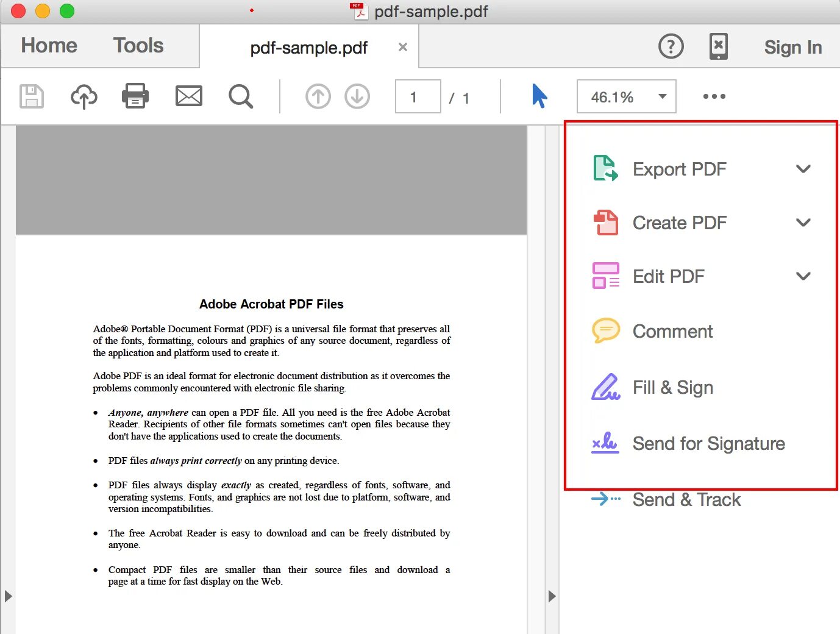This screenshot has width=840, height=634.
Task: Open the Fill & Sign tool label
Action: click(673, 387)
